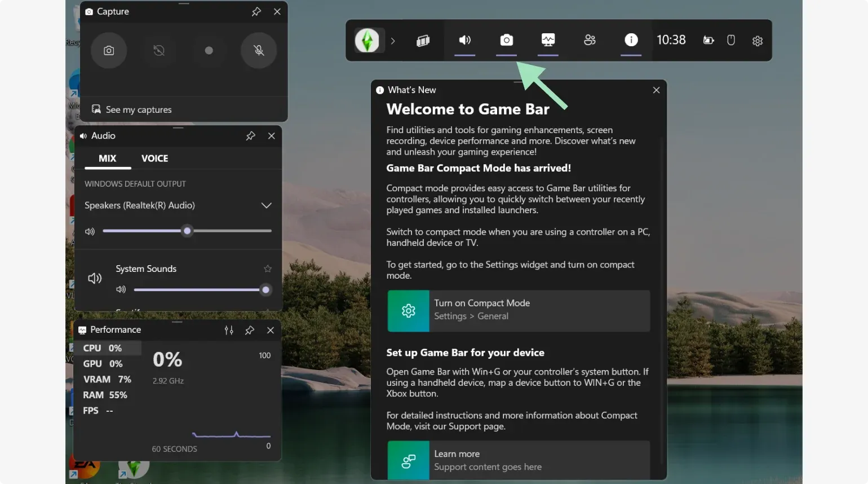Click 'Game Bar Compact Mode has arrived!' heading
The width and height of the screenshot is (868, 484).
point(479,168)
